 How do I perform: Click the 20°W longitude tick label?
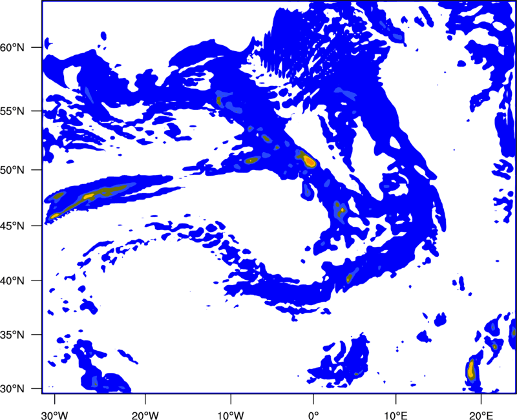[145, 415]
